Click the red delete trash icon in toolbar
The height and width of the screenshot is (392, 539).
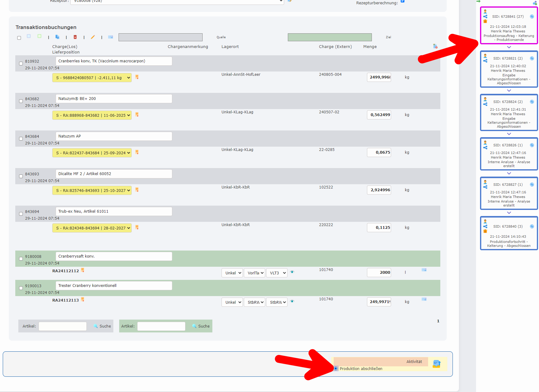[75, 37]
